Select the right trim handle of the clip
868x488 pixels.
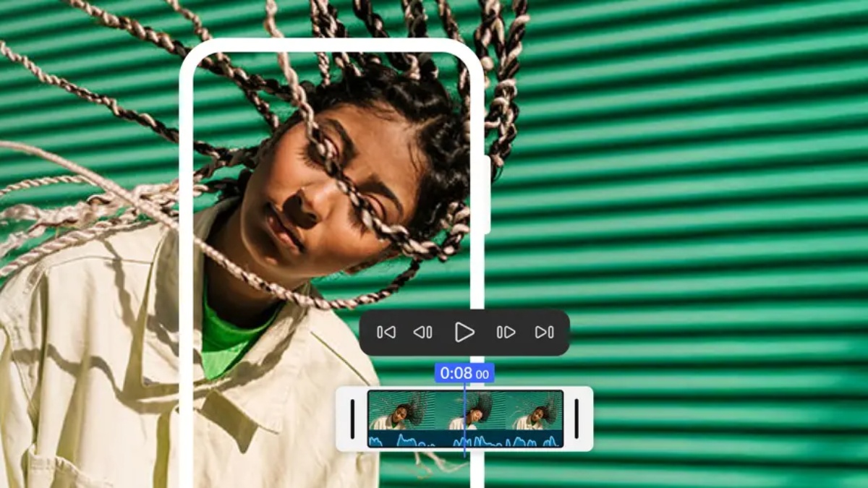(x=576, y=419)
